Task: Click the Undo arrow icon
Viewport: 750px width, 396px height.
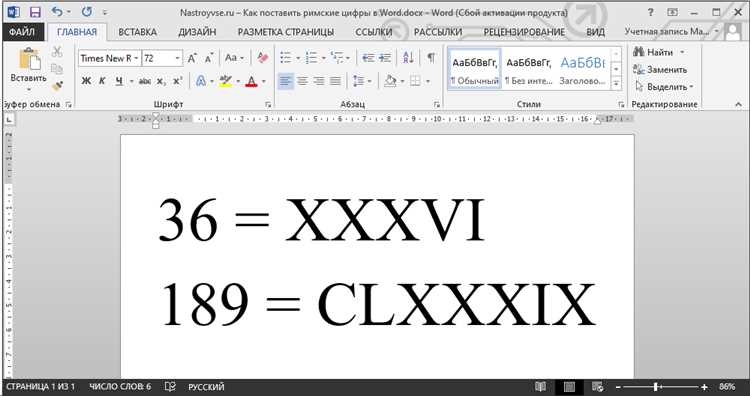Action: [57, 12]
